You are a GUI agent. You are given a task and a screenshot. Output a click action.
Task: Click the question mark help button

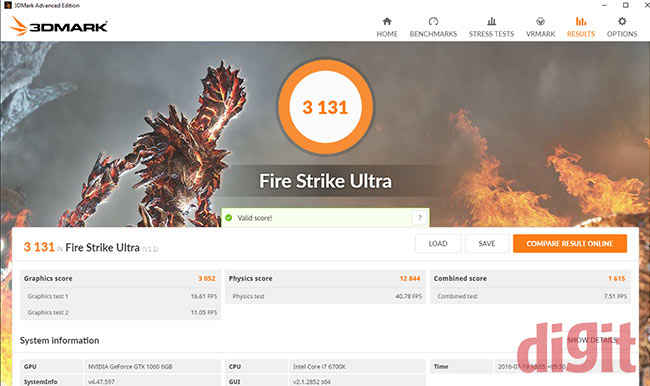[x=420, y=218]
